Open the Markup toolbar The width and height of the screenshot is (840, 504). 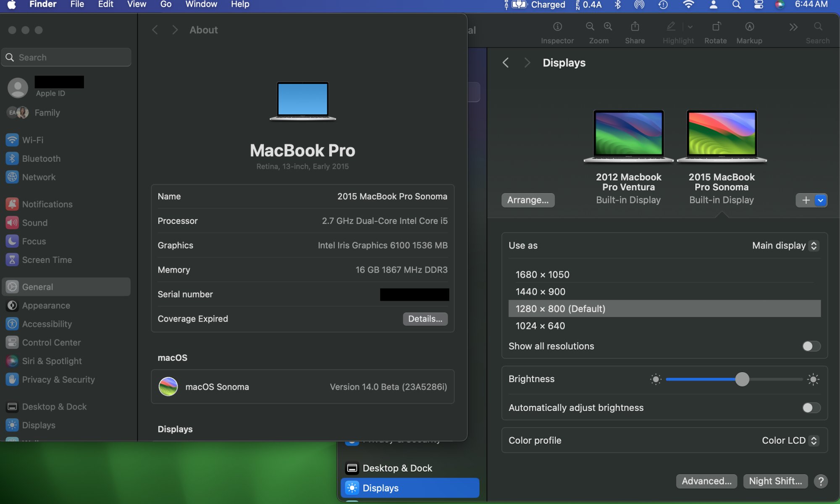(749, 27)
